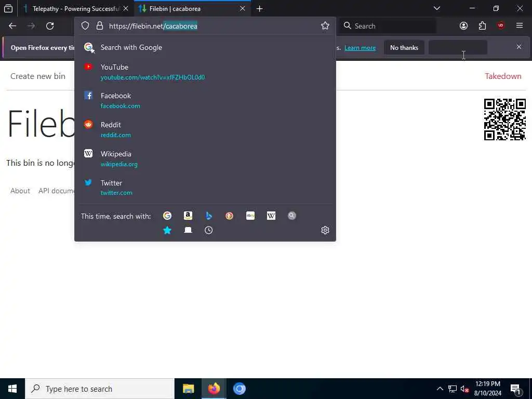The height and width of the screenshot is (399, 532).
Task: Select the Filebin | cacaborea tab
Action: 192,9
